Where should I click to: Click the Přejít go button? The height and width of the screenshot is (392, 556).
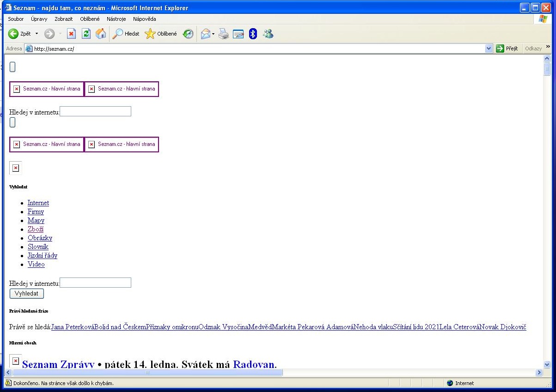tap(507, 48)
